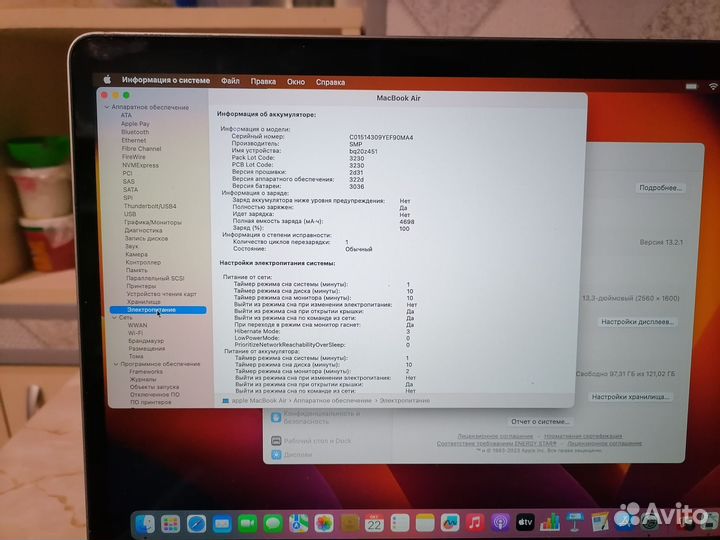
Task: Select Диагностика in the sidebar
Action: [x=143, y=230]
